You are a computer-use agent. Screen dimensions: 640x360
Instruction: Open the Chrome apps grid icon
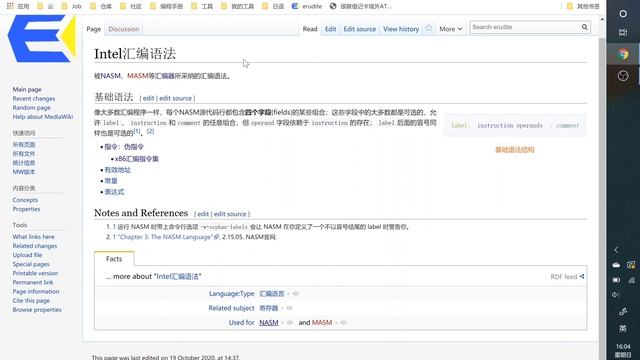(x=10, y=6)
